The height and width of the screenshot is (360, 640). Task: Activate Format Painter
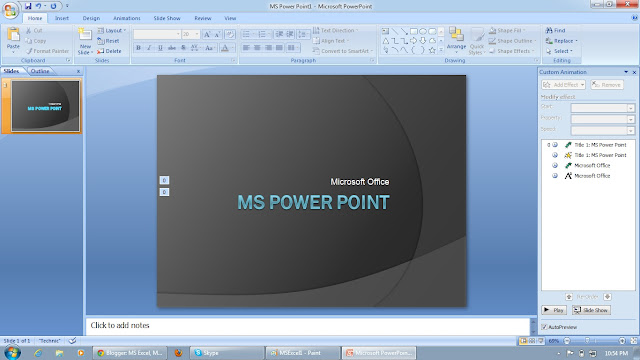point(47,51)
